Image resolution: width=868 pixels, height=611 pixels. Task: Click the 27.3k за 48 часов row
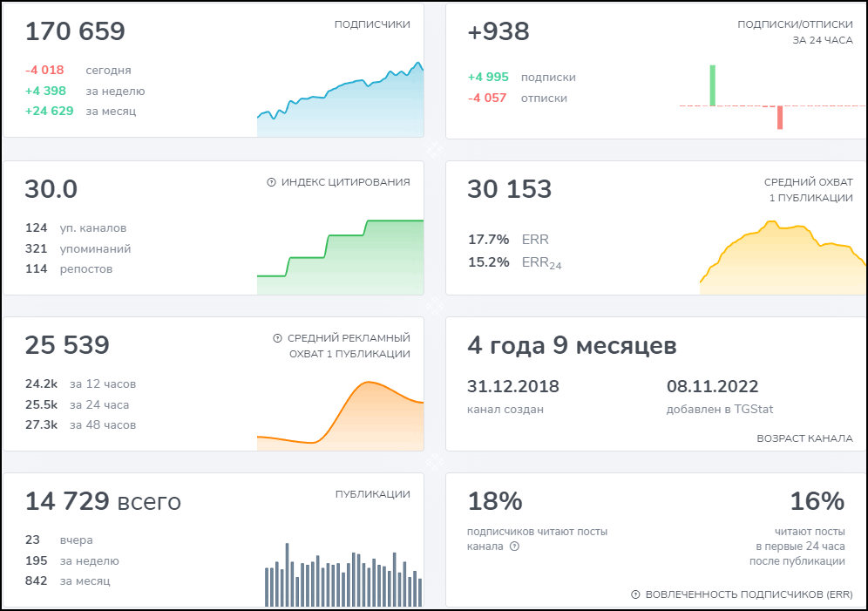pos(80,425)
